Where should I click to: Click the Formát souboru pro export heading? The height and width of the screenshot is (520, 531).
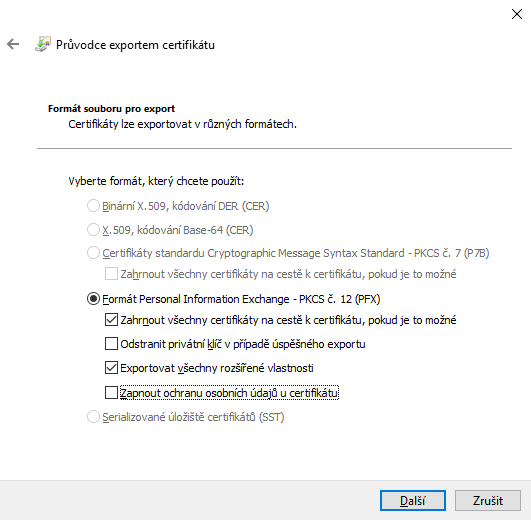[x=111, y=109]
